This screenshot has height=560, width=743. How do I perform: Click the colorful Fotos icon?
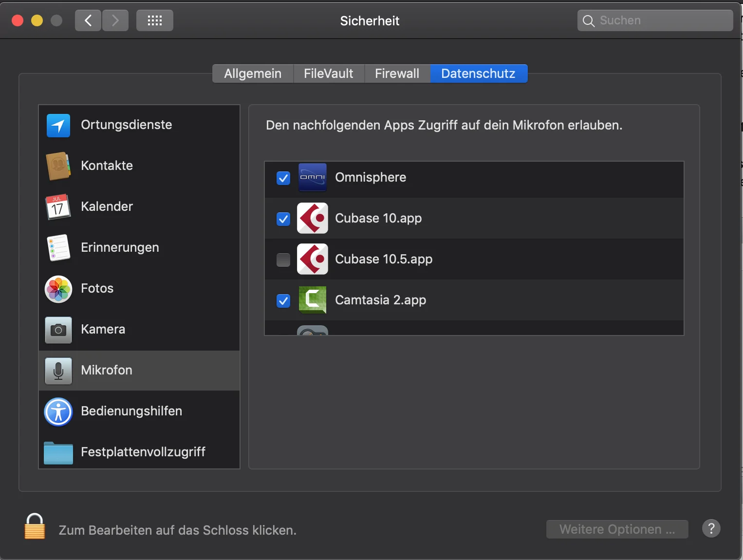pyautogui.click(x=58, y=289)
